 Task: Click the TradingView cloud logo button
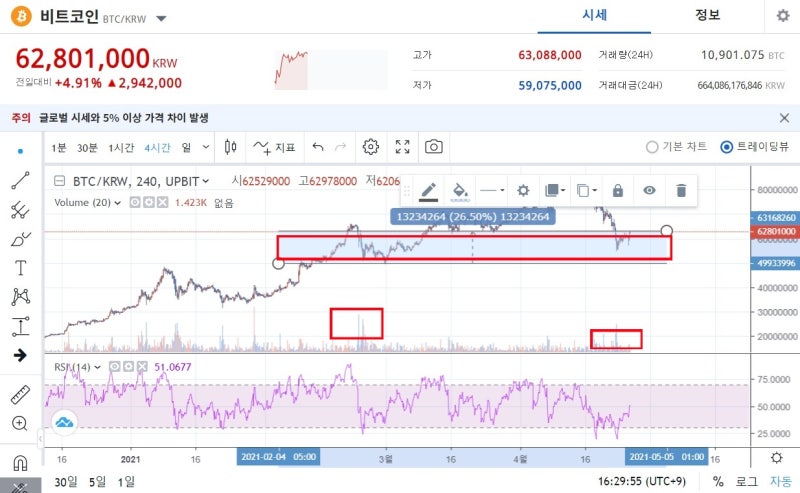(64, 423)
